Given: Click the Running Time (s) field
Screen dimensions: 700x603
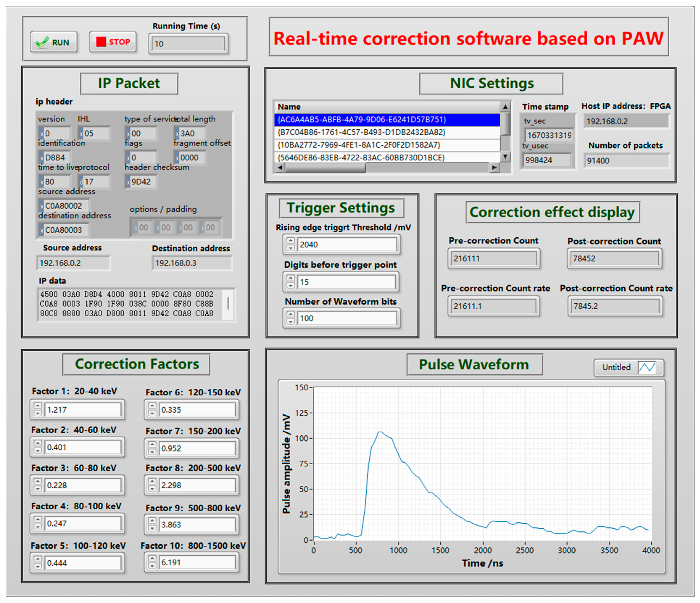Looking at the screenshot, I should 188,44.
